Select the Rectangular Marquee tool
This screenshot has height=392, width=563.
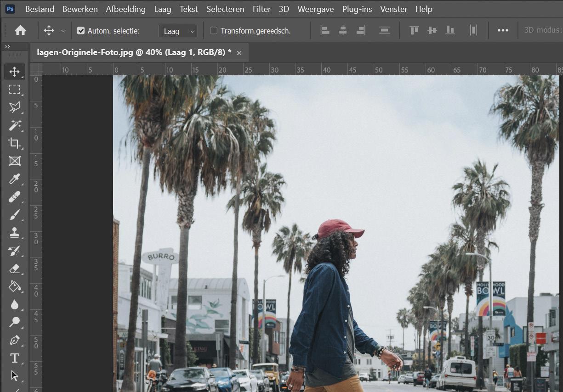(x=15, y=90)
